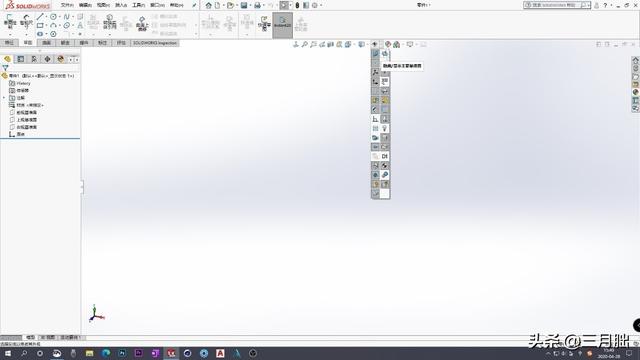Click the SOLIDWORKS help search box
The height and width of the screenshot is (360, 640).
coord(556,5)
